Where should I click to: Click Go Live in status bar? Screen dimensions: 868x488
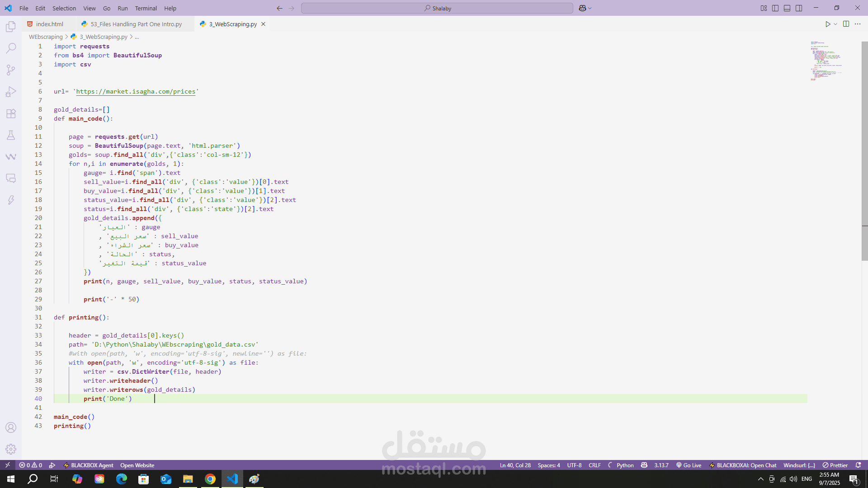click(689, 465)
